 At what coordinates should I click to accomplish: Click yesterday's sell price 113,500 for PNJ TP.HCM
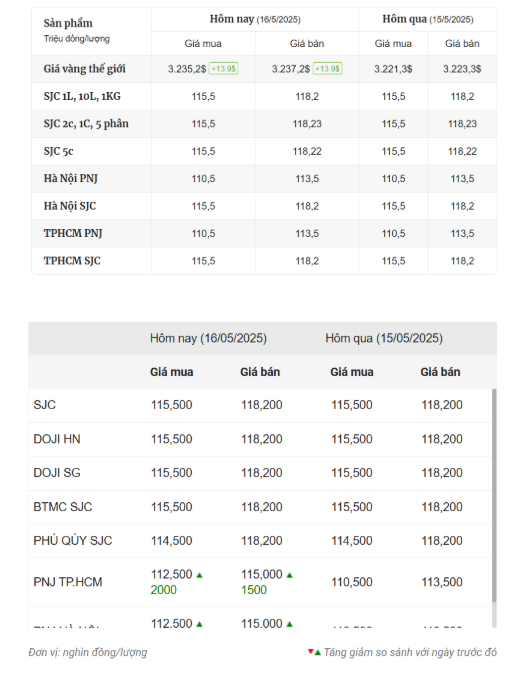[x=442, y=582]
